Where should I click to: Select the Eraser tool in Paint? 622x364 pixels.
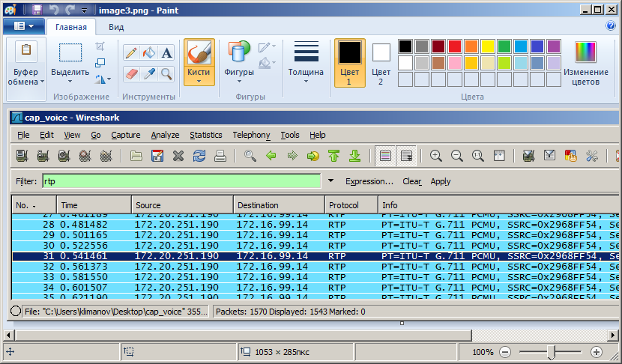[131, 73]
